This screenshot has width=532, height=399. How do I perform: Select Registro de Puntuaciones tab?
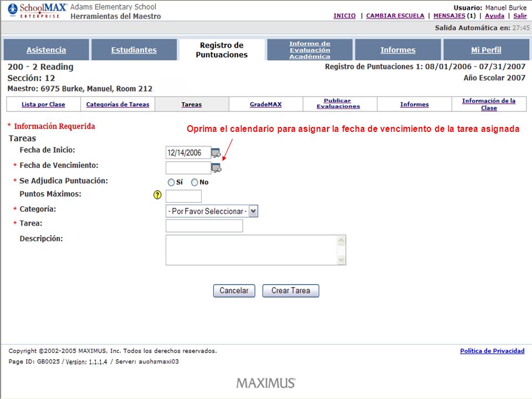(222, 50)
